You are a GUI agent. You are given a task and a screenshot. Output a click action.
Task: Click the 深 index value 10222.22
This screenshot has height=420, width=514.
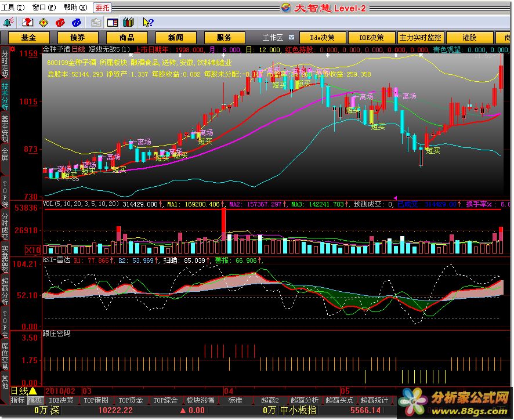[115, 410]
